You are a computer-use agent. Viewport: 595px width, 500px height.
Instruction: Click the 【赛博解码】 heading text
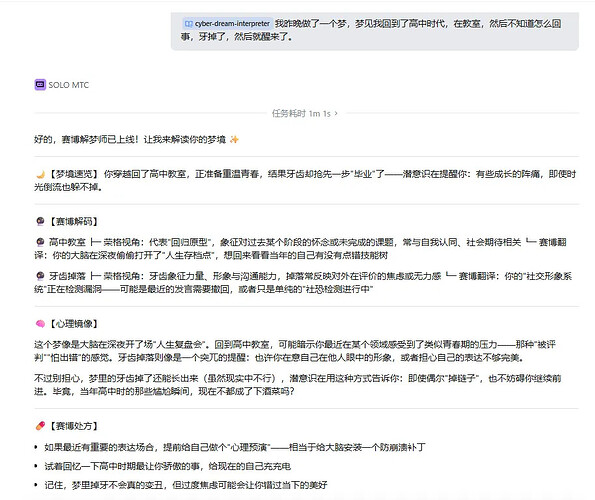coord(73,222)
